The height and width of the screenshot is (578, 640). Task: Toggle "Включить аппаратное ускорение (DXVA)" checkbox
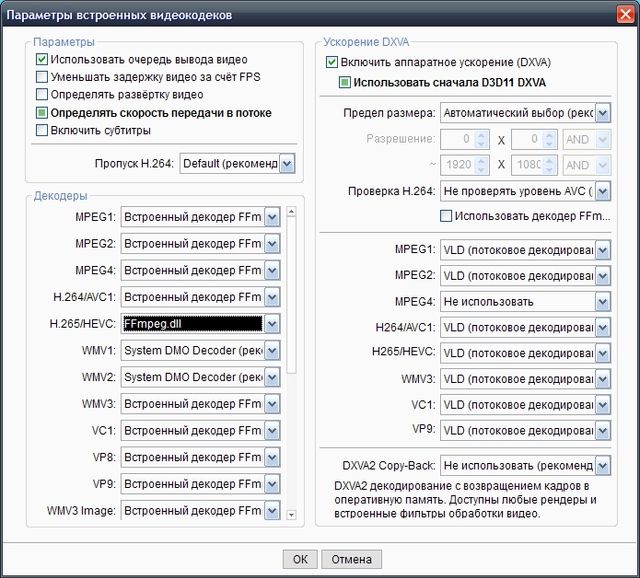coord(332,62)
